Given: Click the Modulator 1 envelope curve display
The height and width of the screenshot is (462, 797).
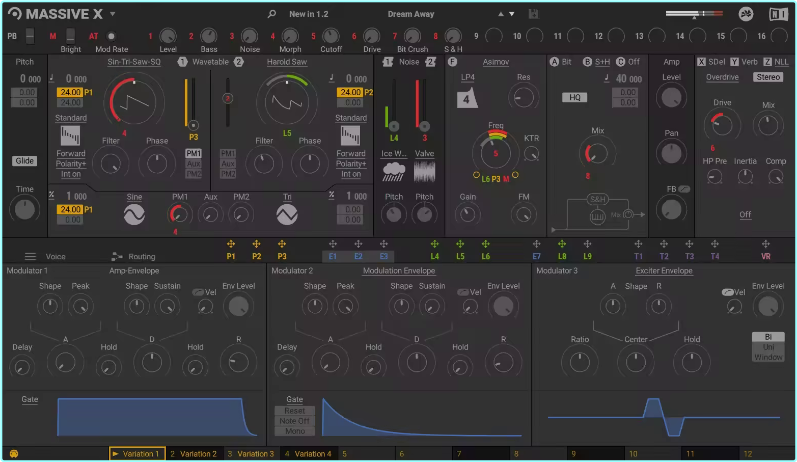Looking at the screenshot, I should click(158, 417).
